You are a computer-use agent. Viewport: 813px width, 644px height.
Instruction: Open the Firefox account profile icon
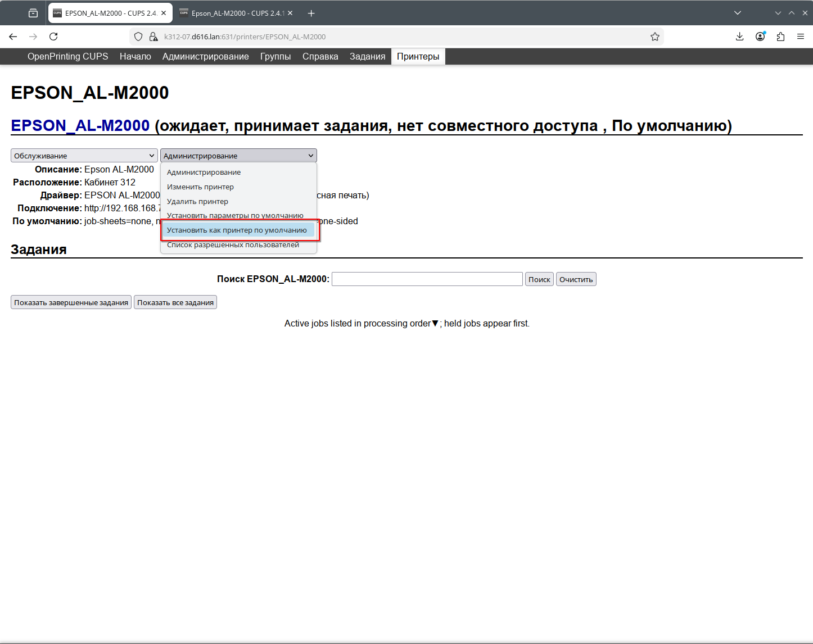pos(760,37)
